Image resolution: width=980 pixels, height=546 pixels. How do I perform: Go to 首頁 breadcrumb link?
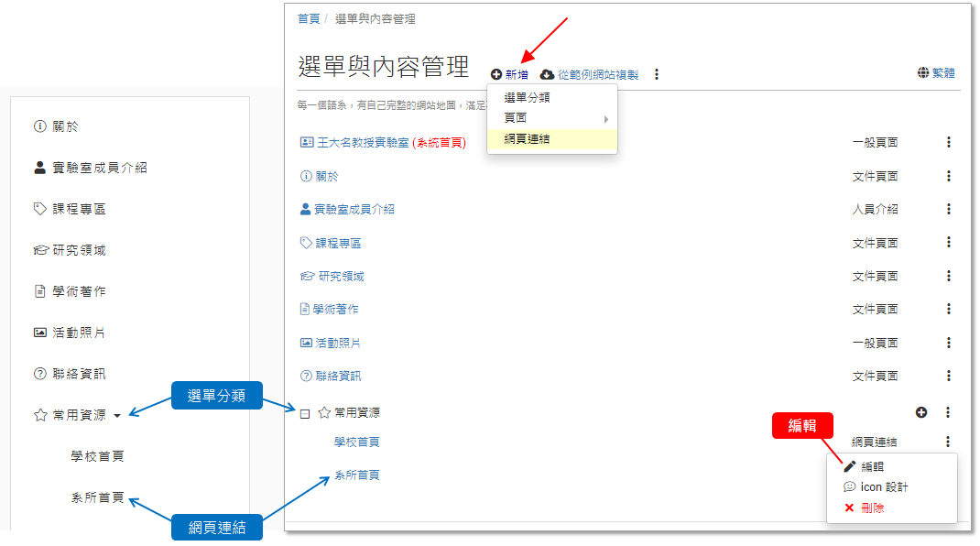(309, 19)
